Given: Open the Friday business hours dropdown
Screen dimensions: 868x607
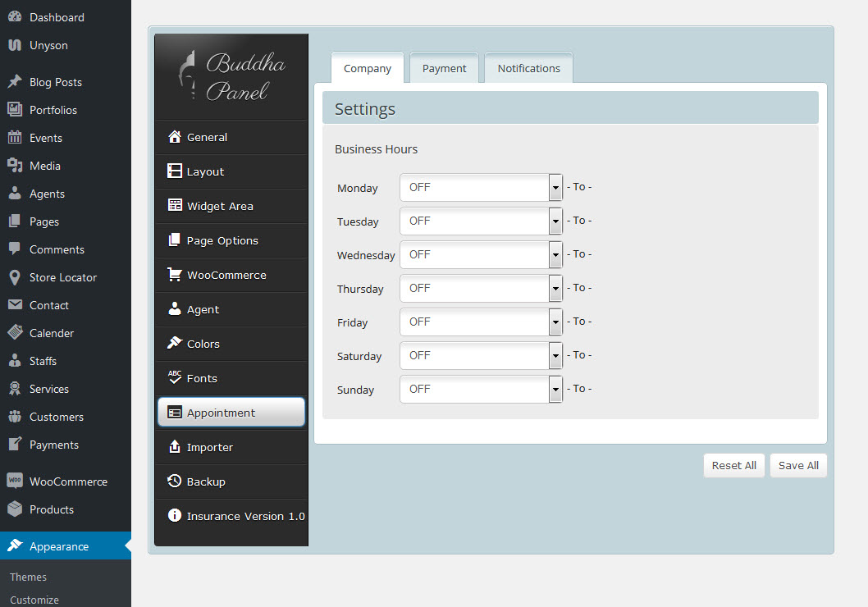Looking at the screenshot, I should pyautogui.click(x=481, y=322).
